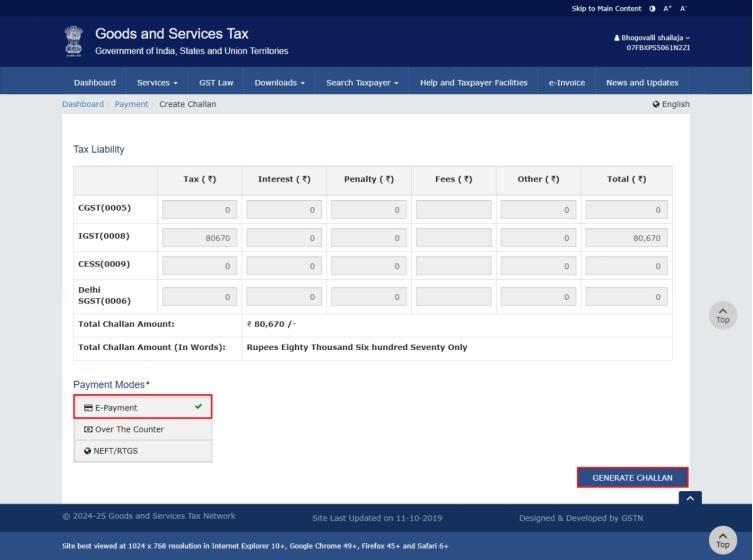Viewport: 753px width, 560px height.
Task: Open the Search Taxpayer dropdown menu
Action: 362,83
